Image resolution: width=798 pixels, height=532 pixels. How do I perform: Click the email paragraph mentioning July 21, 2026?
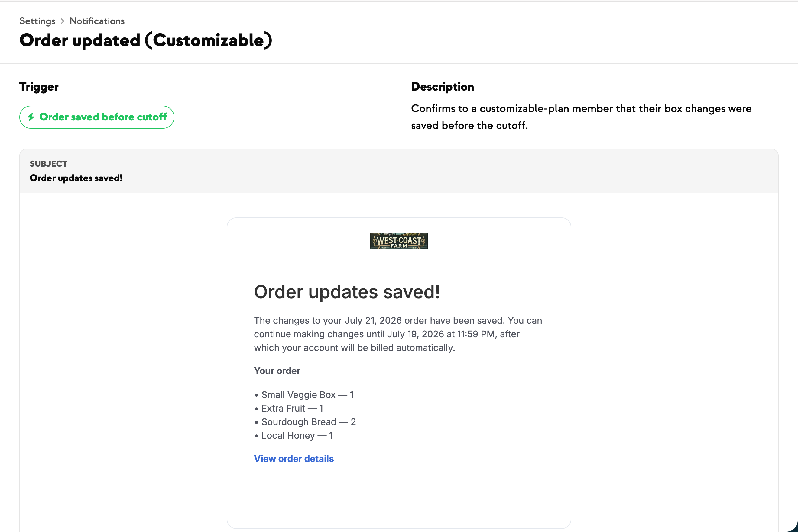(x=398, y=334)
